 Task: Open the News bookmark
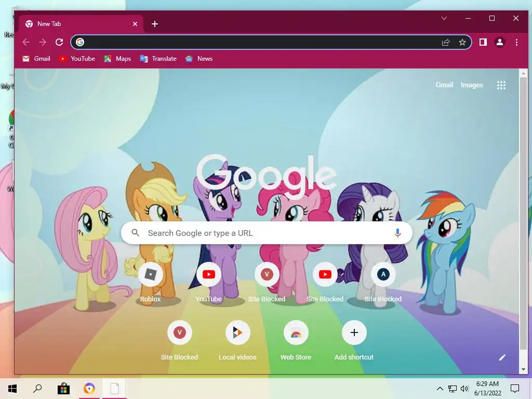199,59
